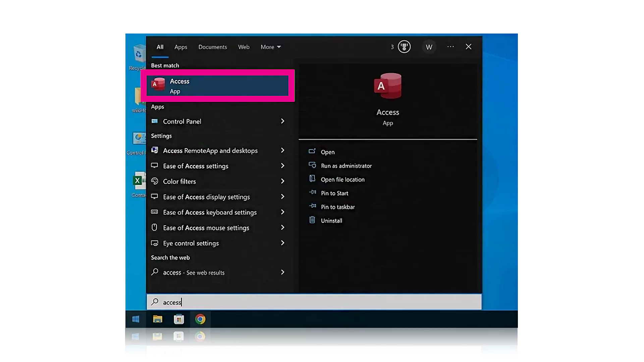Select the Ease of Access keyboard settings text

(x=210, y=213)
